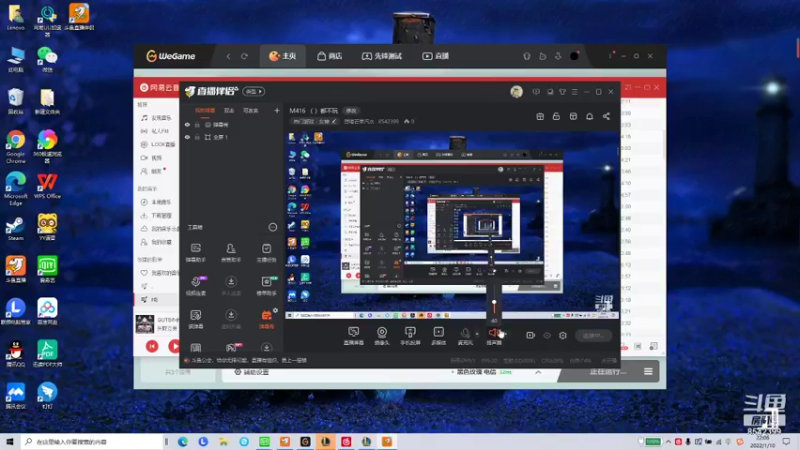
Task: Open 发现音乐 in NetEase Music sidebar
Action: click(x=157, y=118)
